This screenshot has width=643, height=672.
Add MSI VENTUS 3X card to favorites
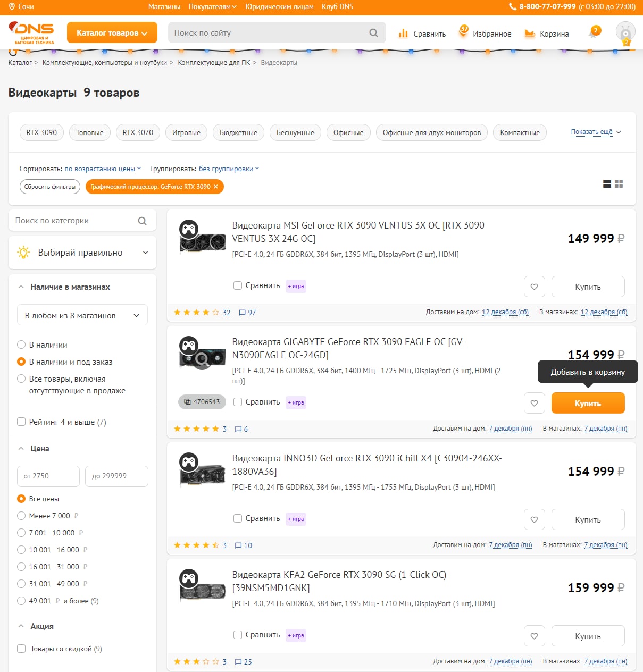pyautogui.click(x=534, y=287)
